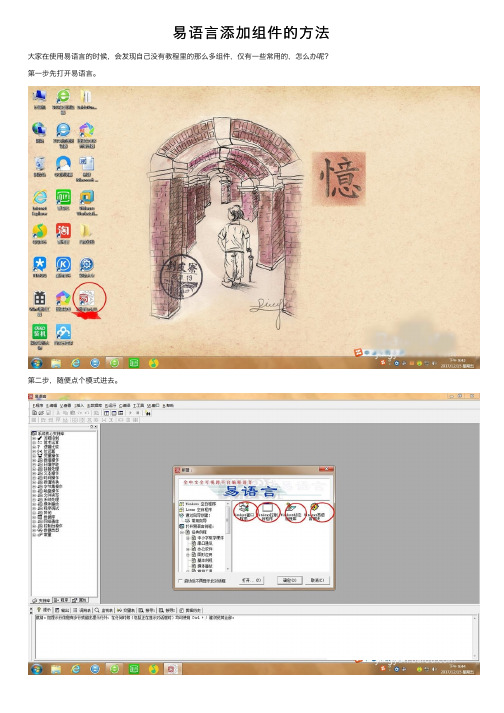Select the 串口通讯 item in the dialog tree
The image size is (504, 713).
202,543
